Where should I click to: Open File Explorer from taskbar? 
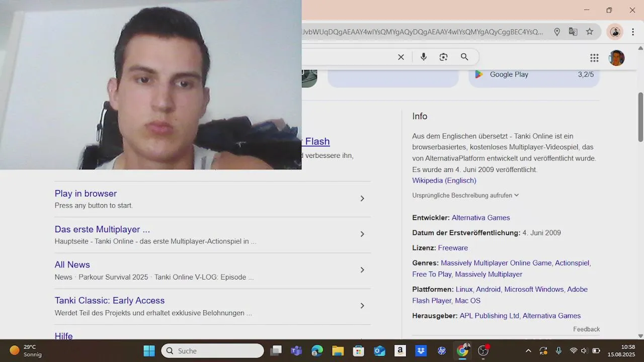pyautogui.click(x=338, y=350)
